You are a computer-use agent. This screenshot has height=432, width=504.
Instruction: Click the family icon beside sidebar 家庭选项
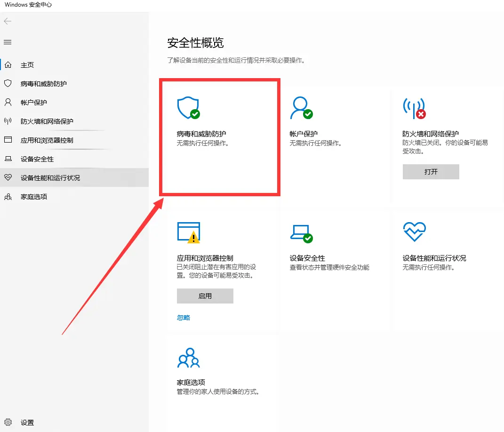coord(8,196)
